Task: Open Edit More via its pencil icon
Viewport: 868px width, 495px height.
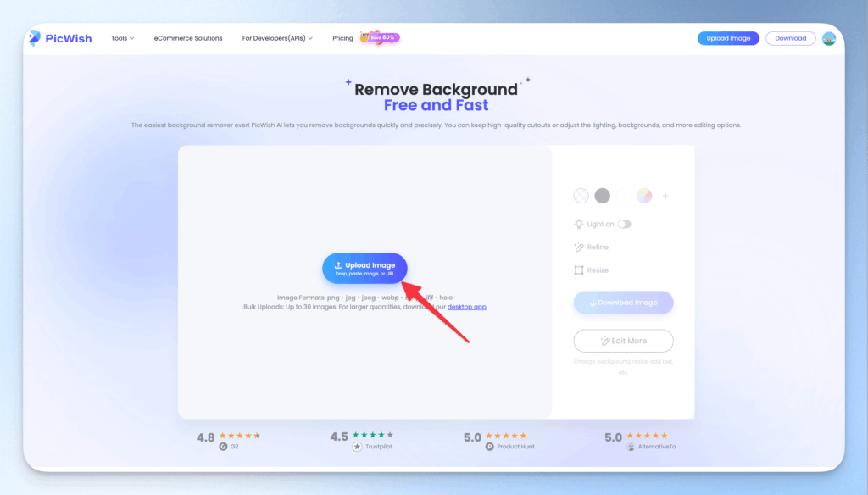Action: click(606, 341)
